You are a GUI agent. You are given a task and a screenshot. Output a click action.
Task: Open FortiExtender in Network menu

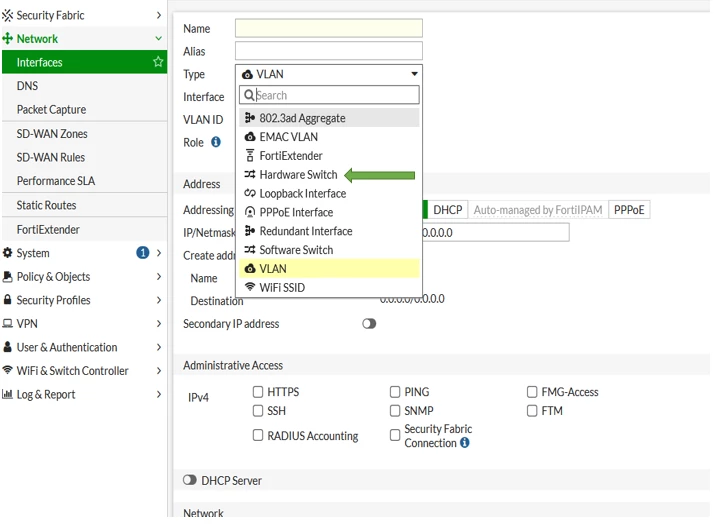pos(84,230)
